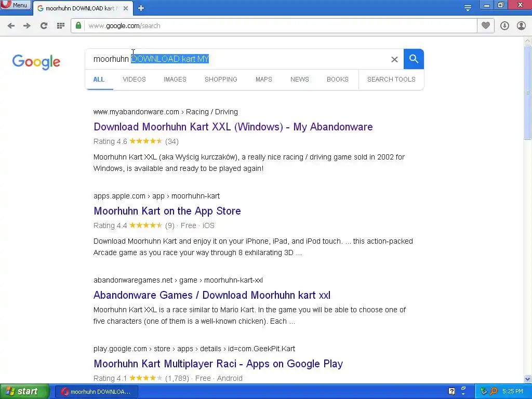This screenshot has width=532, height=399.
Task: Open the Windows start button
Action: tap(25, 392)
